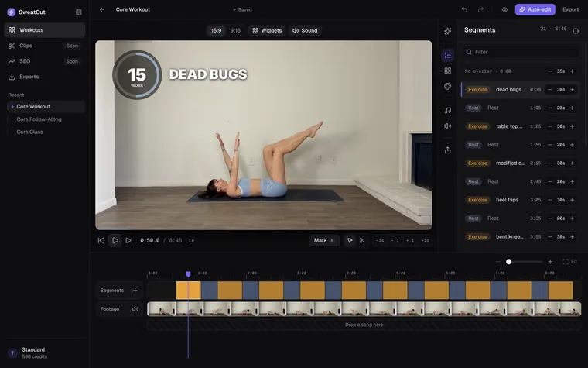Decrease Rest 1:55 duration with minus
Screen dimensions: 588x368
550,145
